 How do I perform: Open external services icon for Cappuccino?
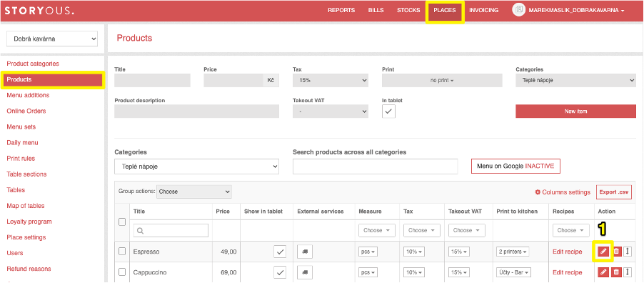[x=305, y=272]
